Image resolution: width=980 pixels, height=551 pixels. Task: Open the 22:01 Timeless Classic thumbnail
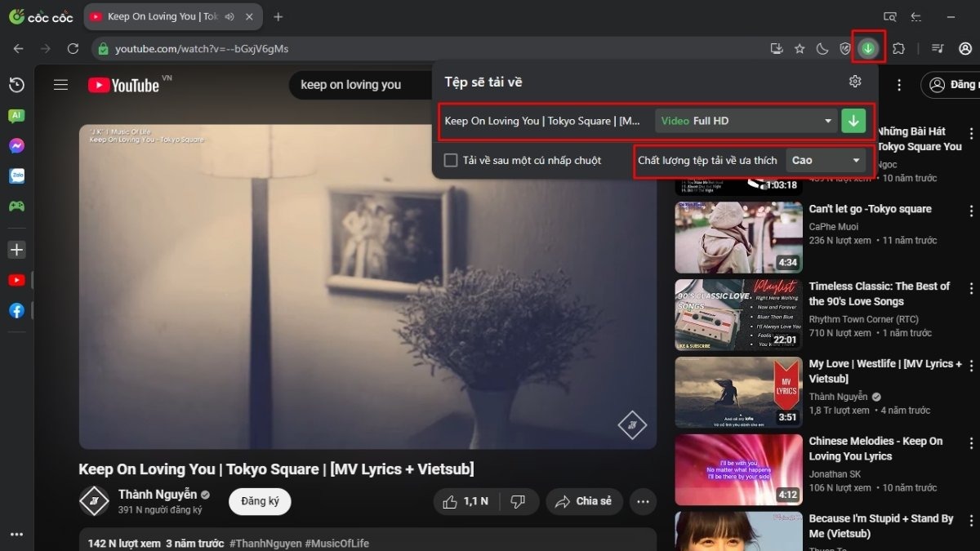coord(738,315)
